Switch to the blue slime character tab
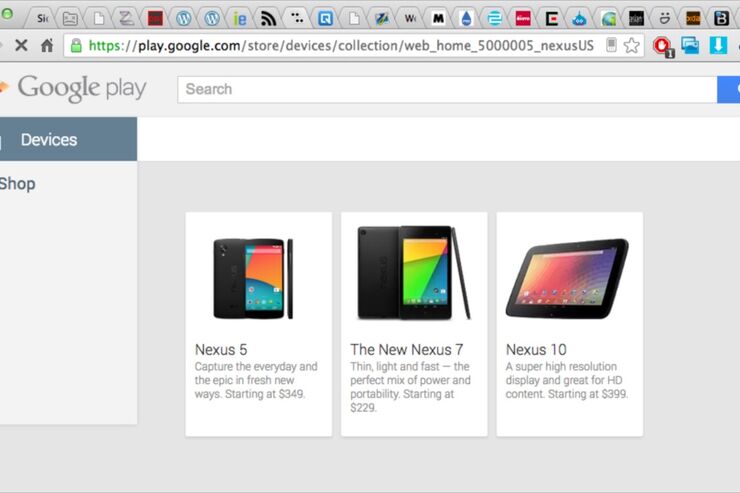740x493 pixels. click(x=580, y=18)
